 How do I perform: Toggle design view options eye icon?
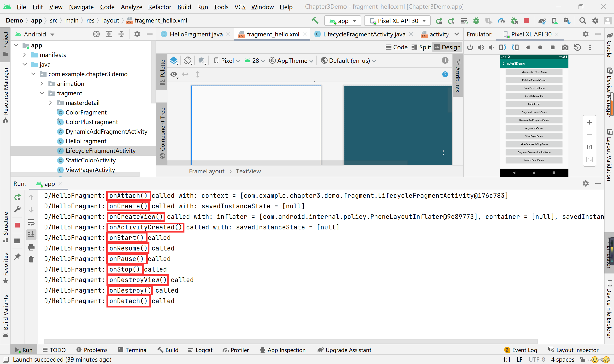pyautogui.click(x=174, y=74)
